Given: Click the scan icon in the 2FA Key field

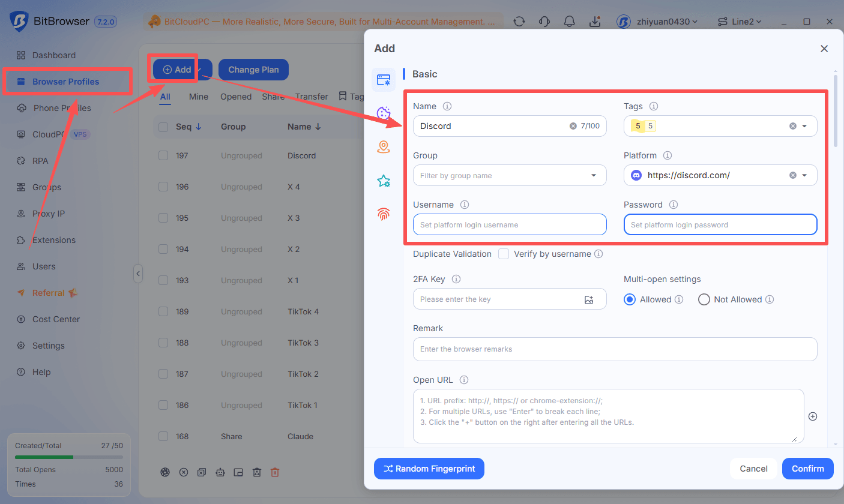Looking at the screenshot, I should tap(589, 299).
